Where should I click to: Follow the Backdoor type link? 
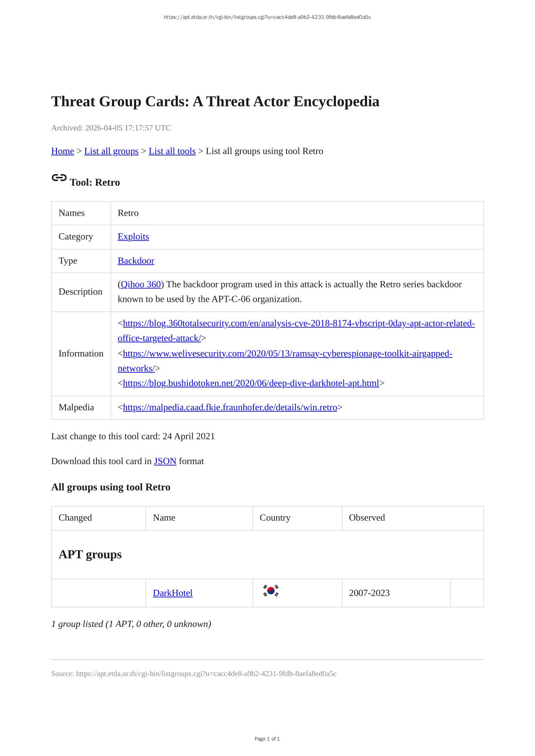(136, 261)
